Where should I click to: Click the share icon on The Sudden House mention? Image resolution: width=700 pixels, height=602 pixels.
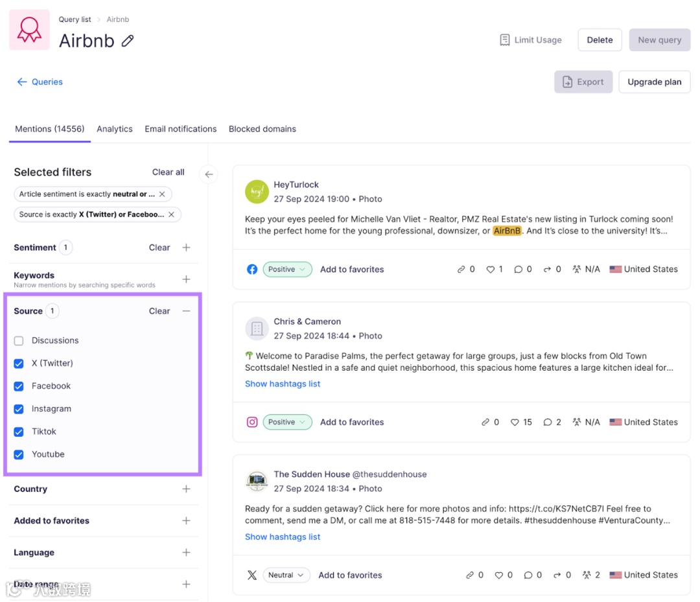tap(557, 575)
